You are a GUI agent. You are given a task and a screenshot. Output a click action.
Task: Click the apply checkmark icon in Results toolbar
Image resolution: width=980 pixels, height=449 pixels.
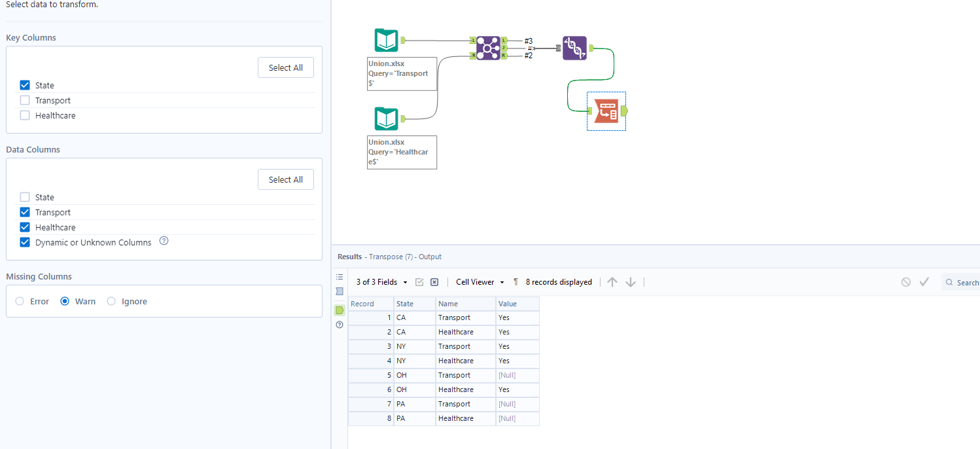pyautogui.click(x=924, y=281)
